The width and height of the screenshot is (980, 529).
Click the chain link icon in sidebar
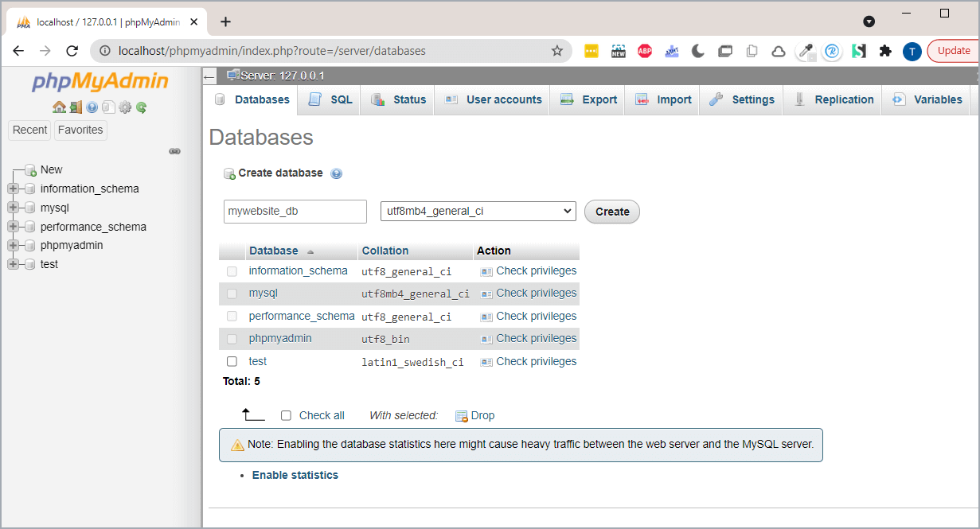[x=175, y=151]
